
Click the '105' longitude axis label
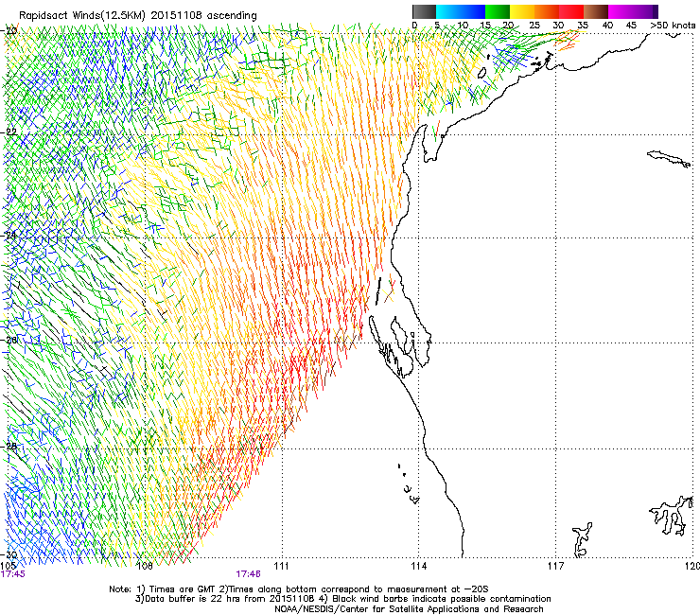tap(8, 567)
